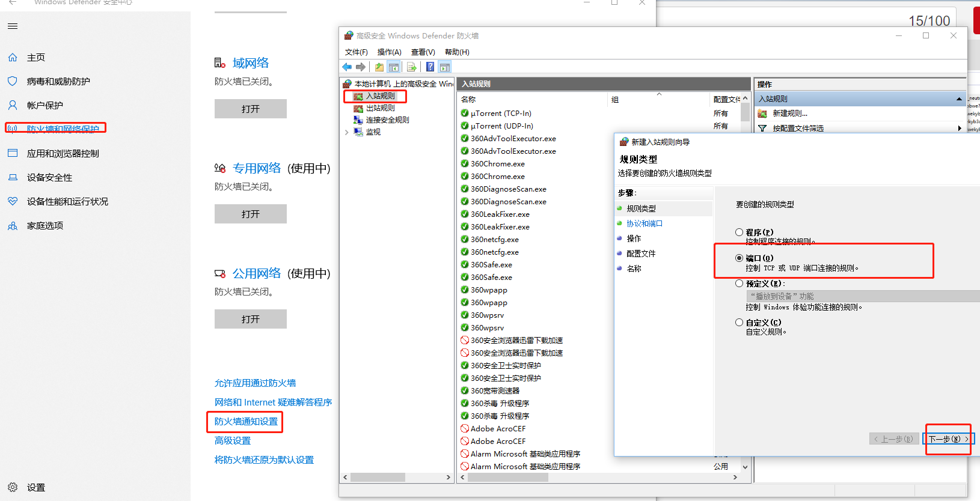Open Device security (设备安全性) sidebar item
Screen dimensions: 980x501
49,177
